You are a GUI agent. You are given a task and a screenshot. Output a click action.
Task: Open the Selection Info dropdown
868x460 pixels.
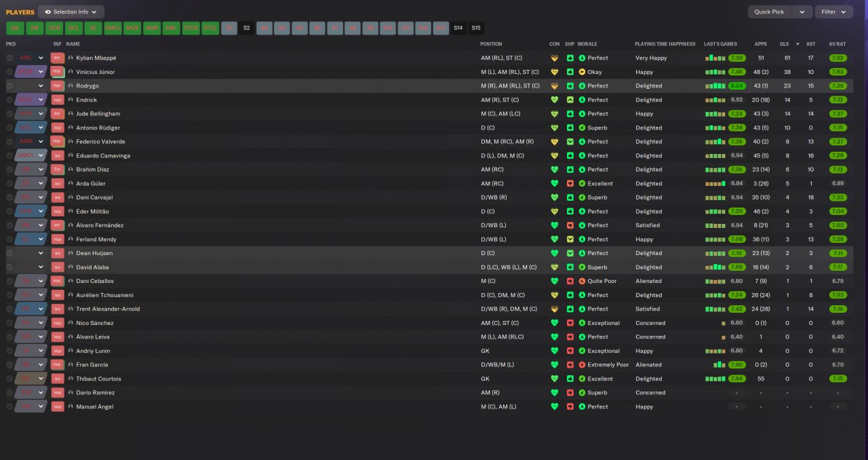pyautogui.click(x=71, y=12)
